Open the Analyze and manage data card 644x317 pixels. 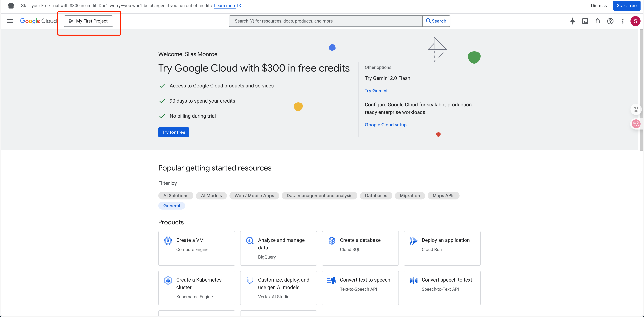[x=278, y=248]
